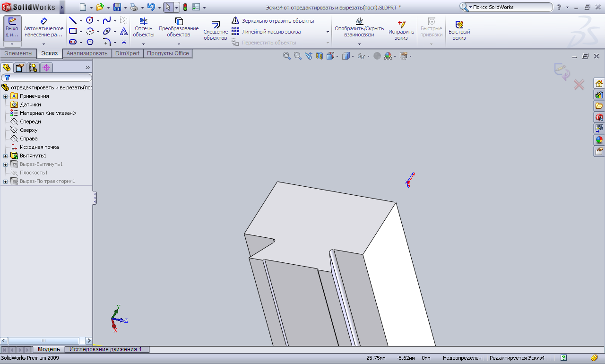The image size is (605, 364).
Task: Click the Trim Entities (Отсечь объекты) tool
Action: (x=143, y=27)
